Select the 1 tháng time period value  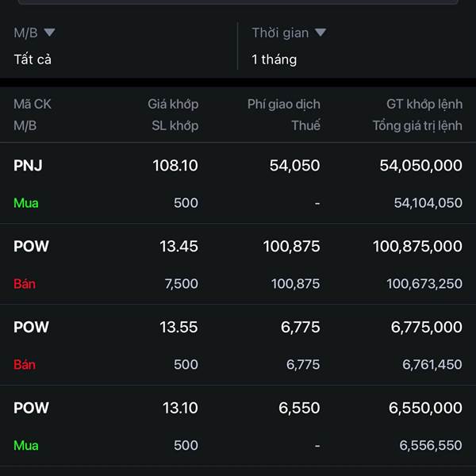coord(274,59)
